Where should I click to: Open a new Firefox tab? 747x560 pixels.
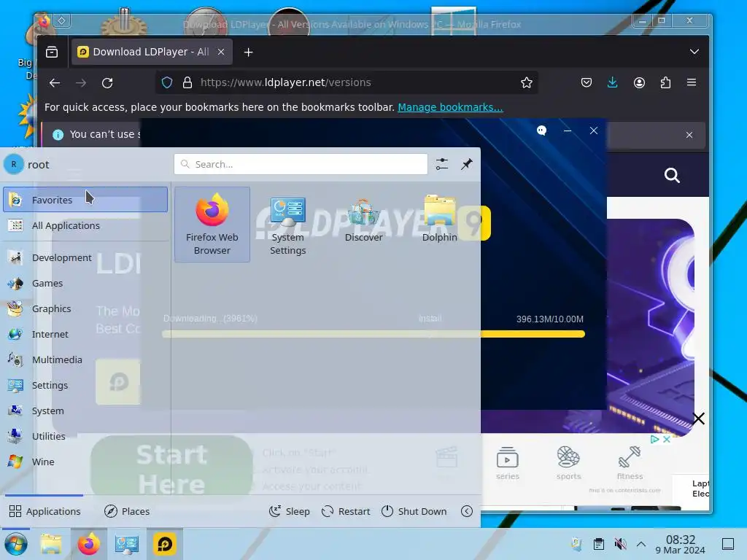pyautogui.click(x=248, y=52)
